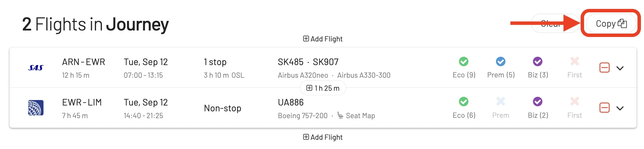Image resolution: width=644 pixels, height=149 pixels.
Task: Select Biz (2) purple check on UA886
Action: click(538, 102)
